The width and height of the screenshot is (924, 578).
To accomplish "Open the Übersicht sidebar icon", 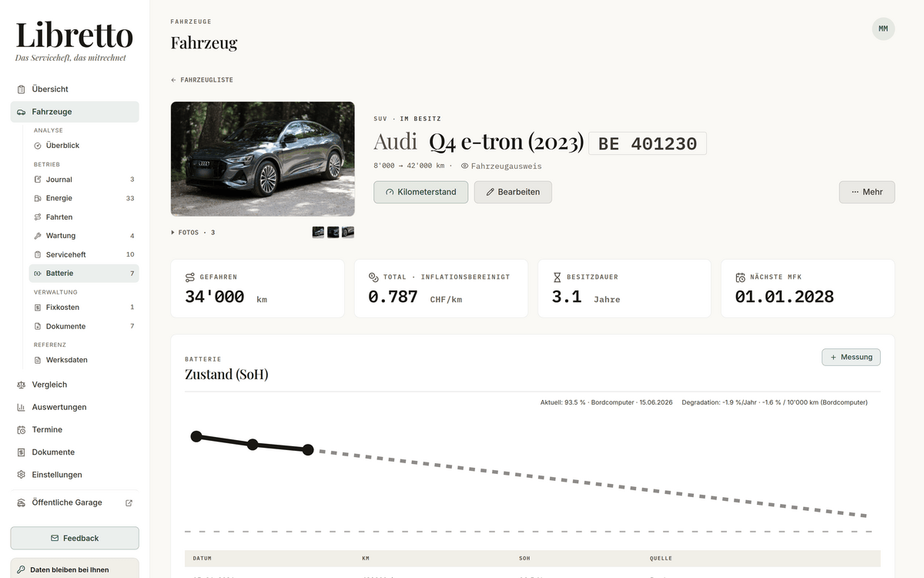I will pyautogui.click(x=21, y=89).
